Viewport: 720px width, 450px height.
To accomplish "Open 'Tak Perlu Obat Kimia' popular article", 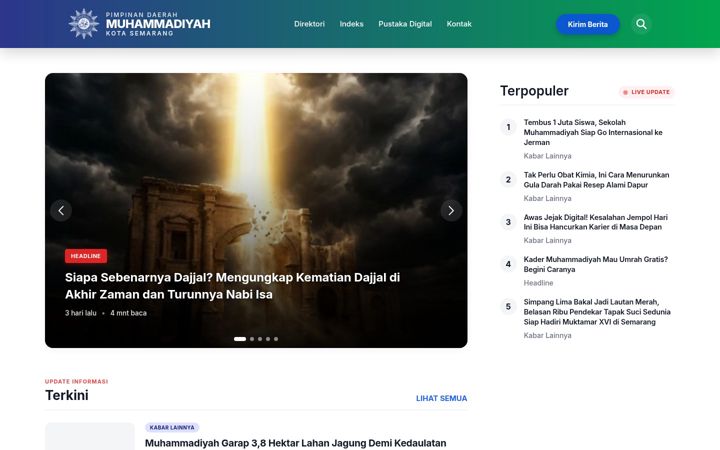I will [596, 180].
